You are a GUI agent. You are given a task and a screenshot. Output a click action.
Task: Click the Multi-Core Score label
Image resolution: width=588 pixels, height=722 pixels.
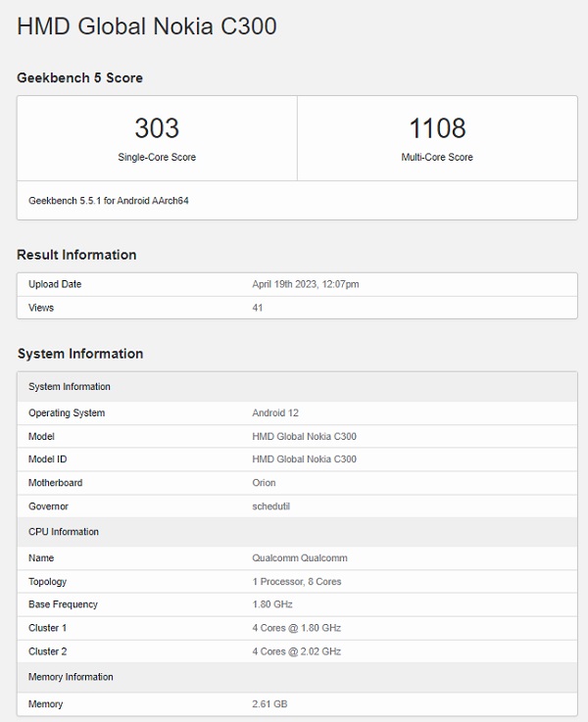pos(437,157)
